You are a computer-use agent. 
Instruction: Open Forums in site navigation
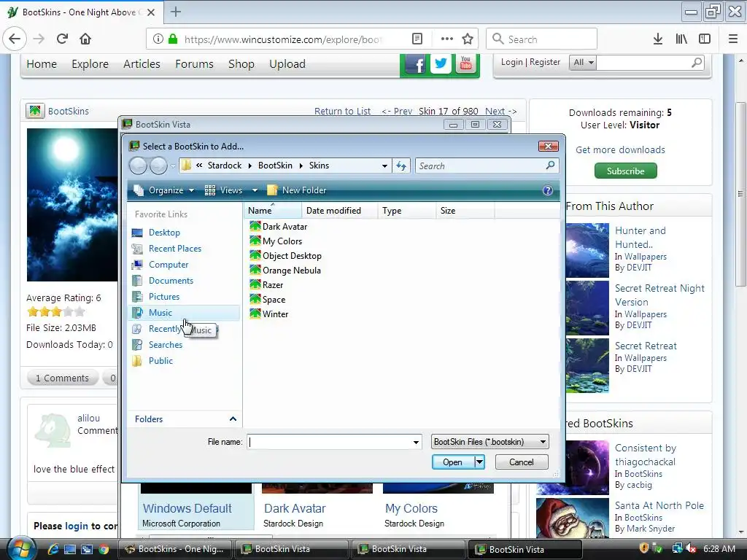pos(194,64)
